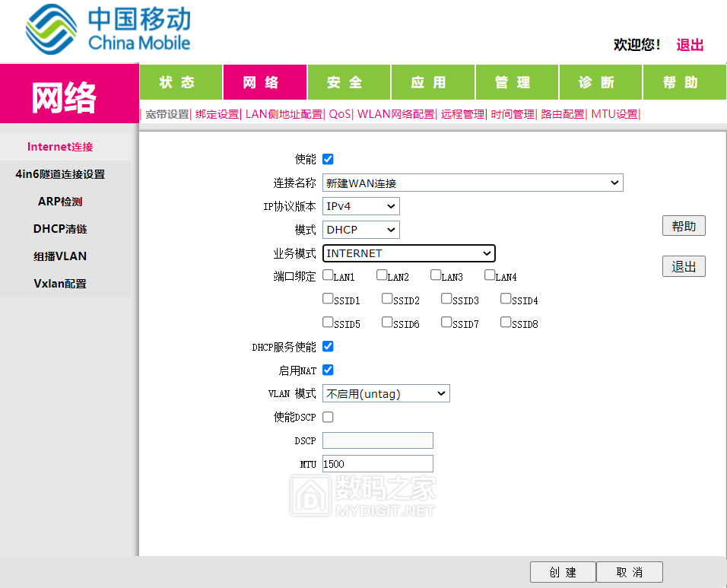The image size is (727, 588).
Task: Check the SSID3 binding box
Action: pyautogui.click(x=446, y=298)
